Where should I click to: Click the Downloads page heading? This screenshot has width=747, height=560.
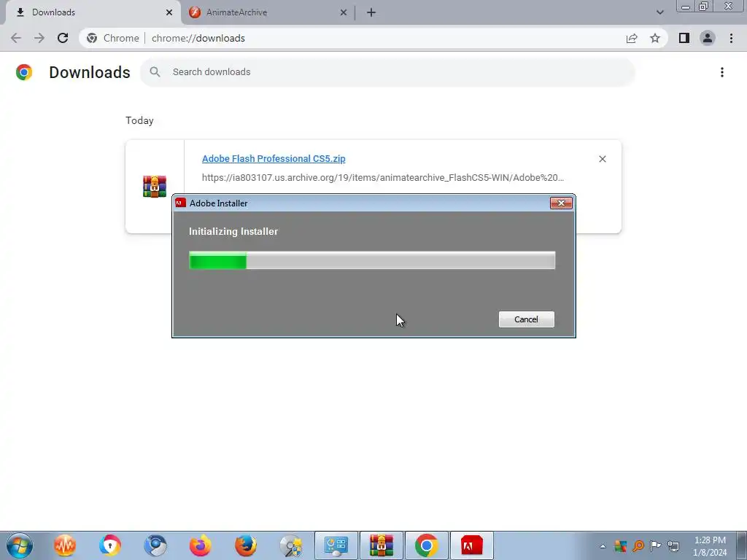click(x=90, y=72)
